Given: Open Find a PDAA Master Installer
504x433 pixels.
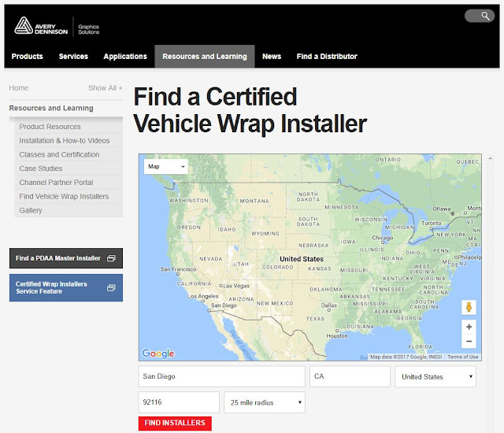Looking at the screenshot, I should pos(66,258).
